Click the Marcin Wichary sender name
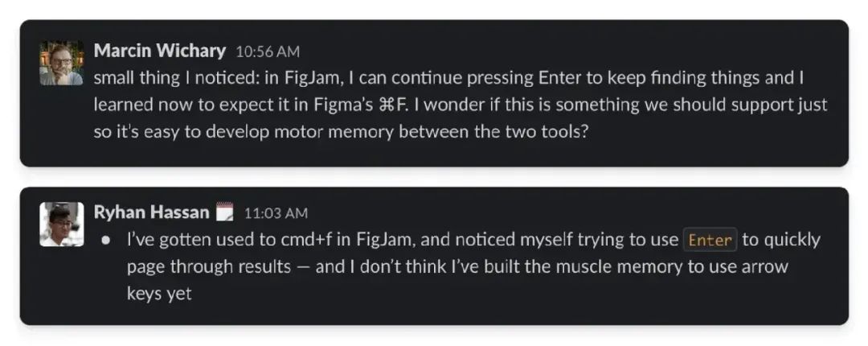868x346 pixels. pos(159,51)
